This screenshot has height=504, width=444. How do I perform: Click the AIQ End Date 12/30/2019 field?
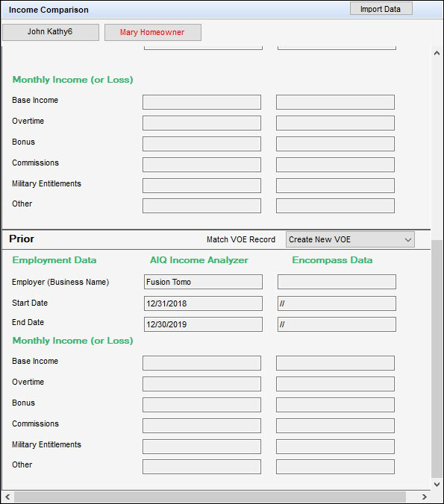pyautogui.click(x=203, y=324)
